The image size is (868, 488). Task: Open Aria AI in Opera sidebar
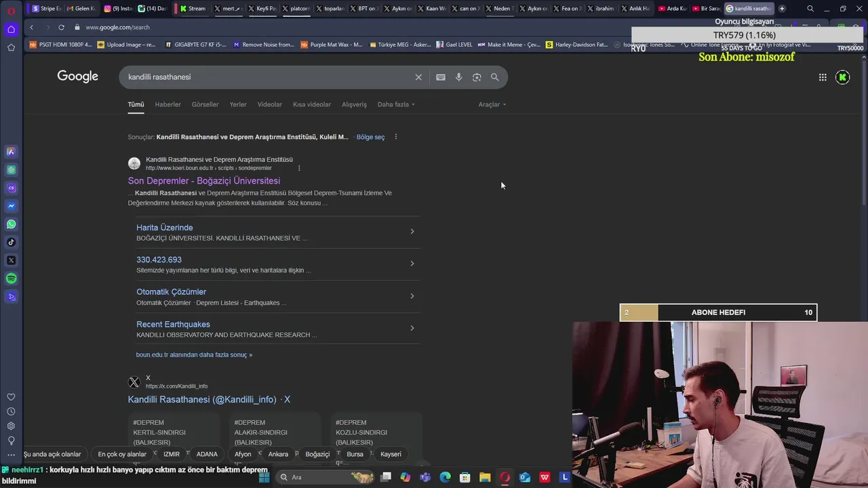tap(11, 152)
